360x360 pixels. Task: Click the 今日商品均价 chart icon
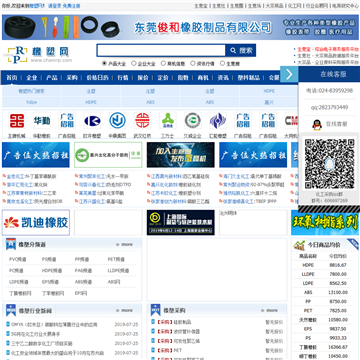tap(299, 245)
